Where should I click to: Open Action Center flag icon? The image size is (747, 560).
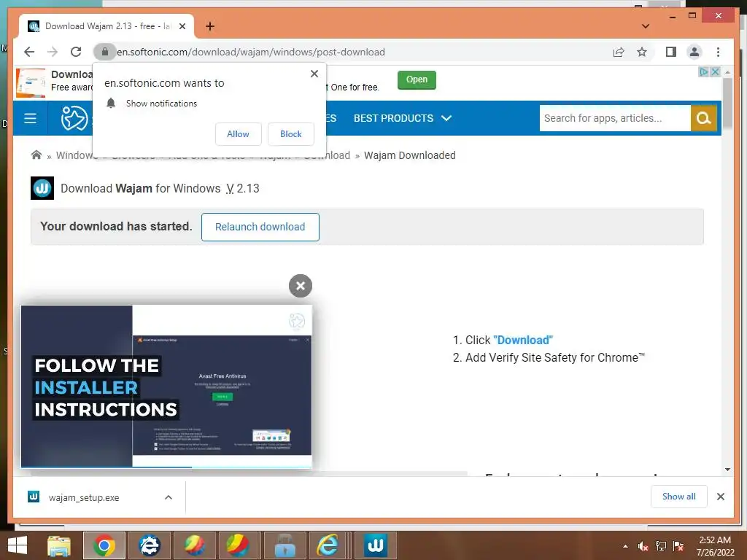[x=678, y=546]
